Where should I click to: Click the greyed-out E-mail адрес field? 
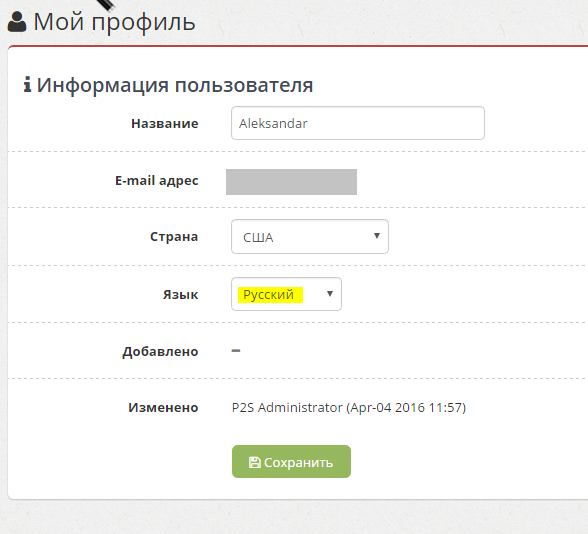[x=291, y=182]
